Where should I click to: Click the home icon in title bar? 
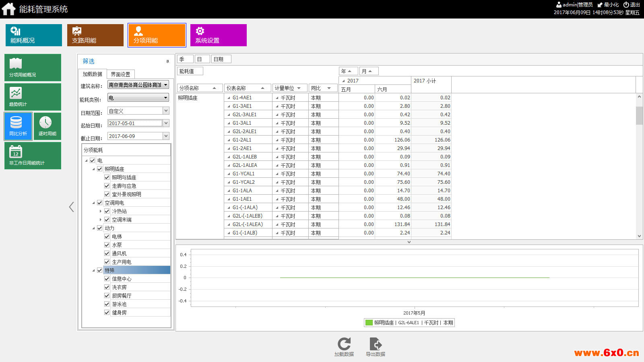pyautogui.click(x=8, y=9)
